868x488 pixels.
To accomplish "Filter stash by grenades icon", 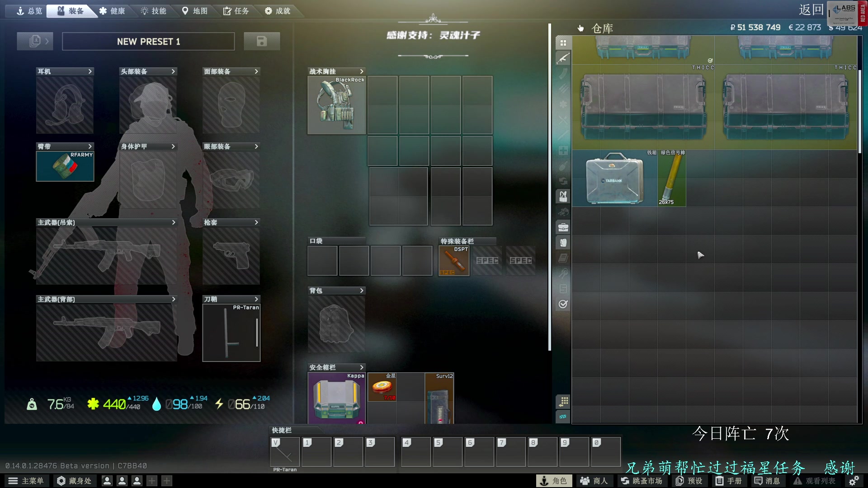I will pos(563,166).
